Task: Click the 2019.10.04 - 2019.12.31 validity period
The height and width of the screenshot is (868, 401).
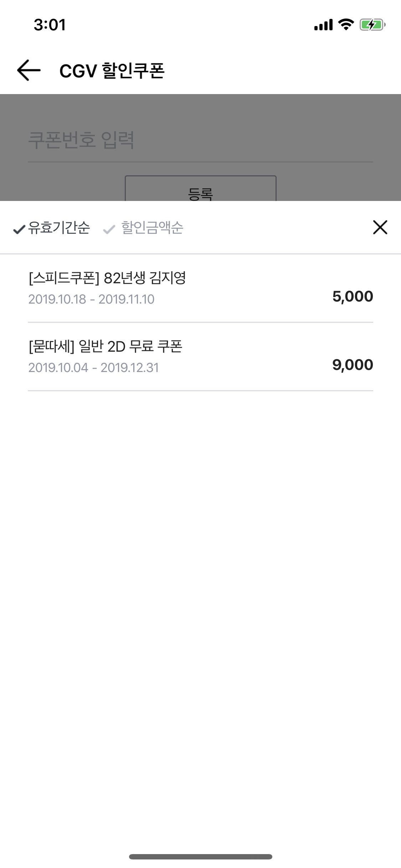Action: [x=93, y=368]
